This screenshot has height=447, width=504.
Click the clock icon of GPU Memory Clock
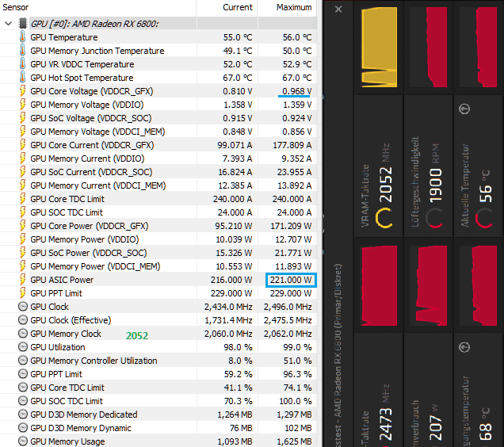coord(23,334)
